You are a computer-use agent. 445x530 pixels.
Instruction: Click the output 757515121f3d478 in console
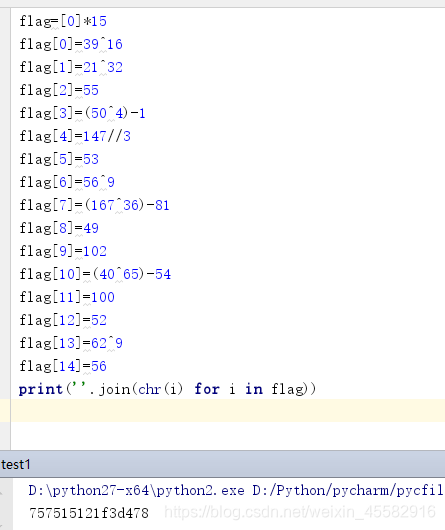coord(89,513)
